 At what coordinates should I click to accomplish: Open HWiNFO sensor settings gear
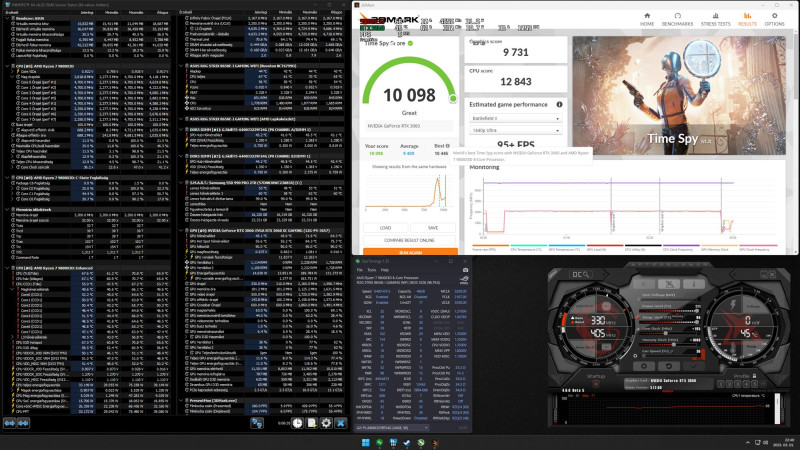326,423
